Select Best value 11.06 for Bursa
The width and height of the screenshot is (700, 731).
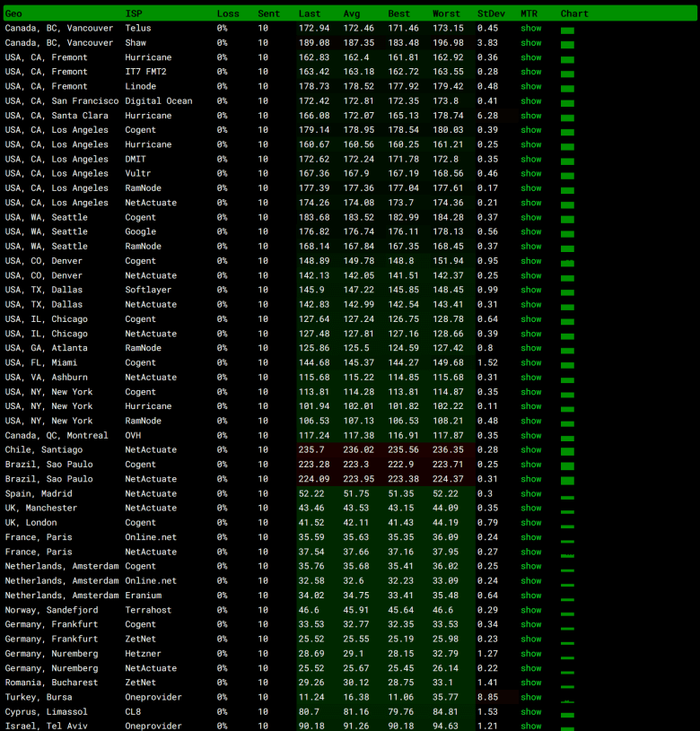(x=400, y=697)
